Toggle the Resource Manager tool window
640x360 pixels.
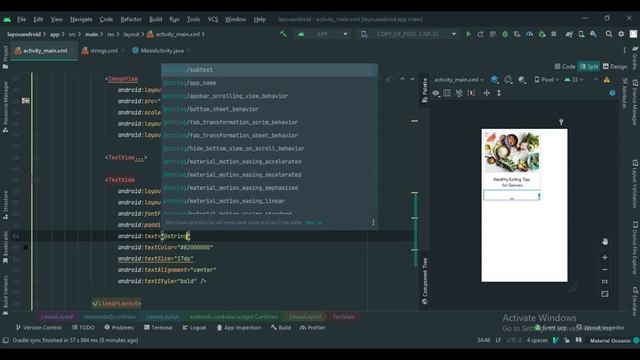point(5,107)
